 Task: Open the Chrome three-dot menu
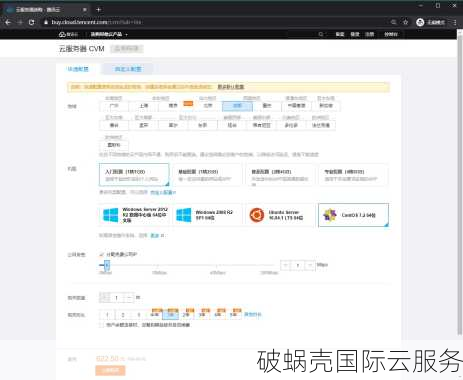[455, 22]
